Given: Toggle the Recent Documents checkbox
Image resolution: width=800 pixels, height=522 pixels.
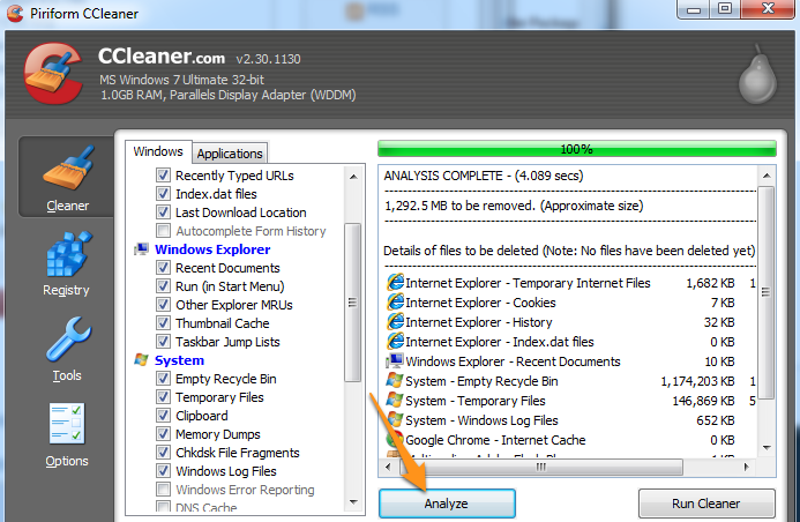Looking at the screenshot, I should click(x=163, y=267).
